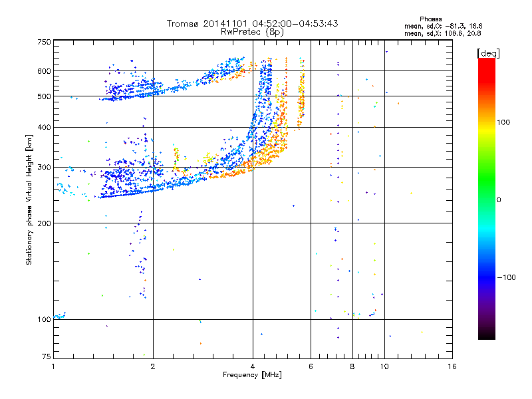This screenshot has width=532, height=399.
Task: Click the colorbar tick label '100'
Action: pyautogui.click(x=503, y=122)
